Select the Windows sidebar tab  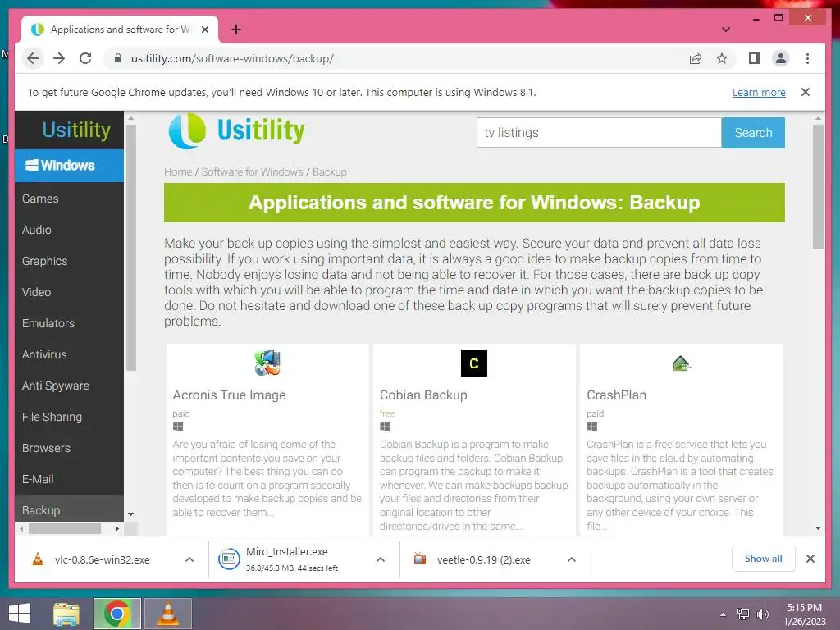tap(69, 166)
